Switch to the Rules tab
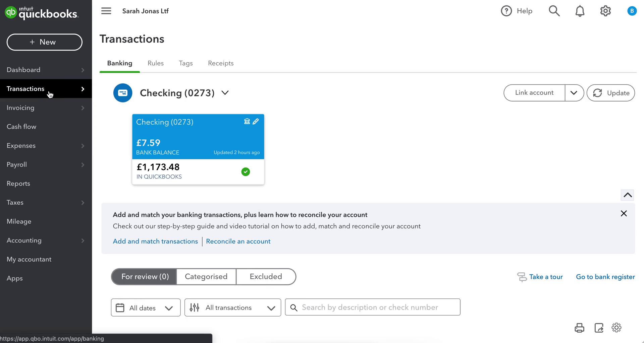The image size is (644, 343). 156,63
